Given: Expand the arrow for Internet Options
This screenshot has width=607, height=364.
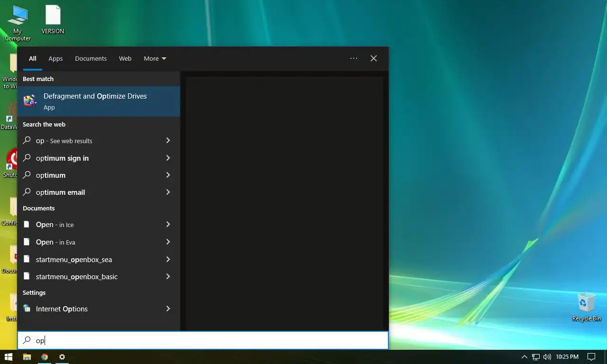Looking at the screenshot, I should pos(168,309).
